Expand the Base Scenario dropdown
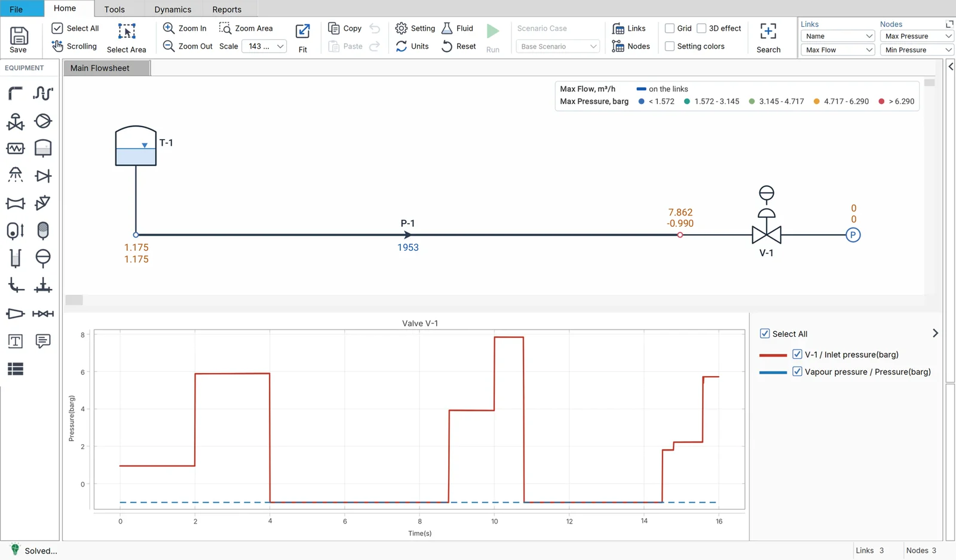956x560 pixels. click(558, 46)
